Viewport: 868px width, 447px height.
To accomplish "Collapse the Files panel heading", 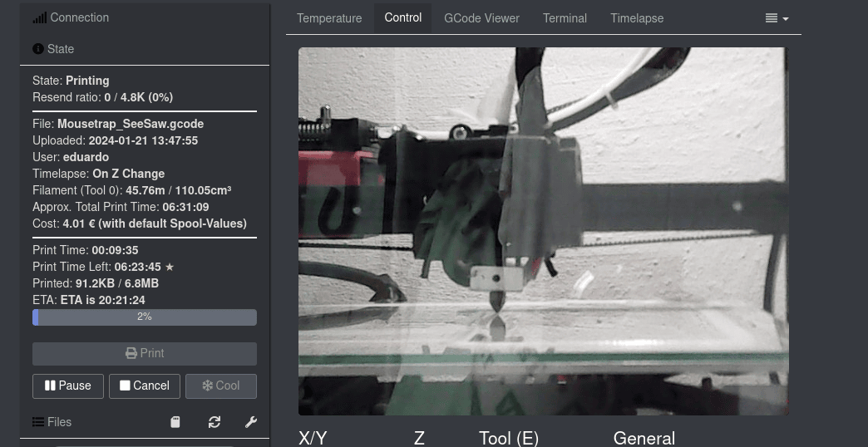I will [x=59, y=422].
